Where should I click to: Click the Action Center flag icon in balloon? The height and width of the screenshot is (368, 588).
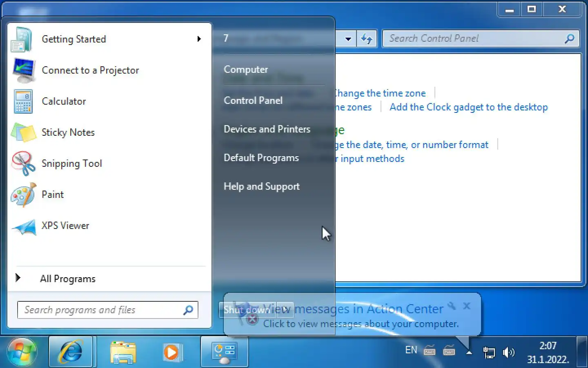247,314
